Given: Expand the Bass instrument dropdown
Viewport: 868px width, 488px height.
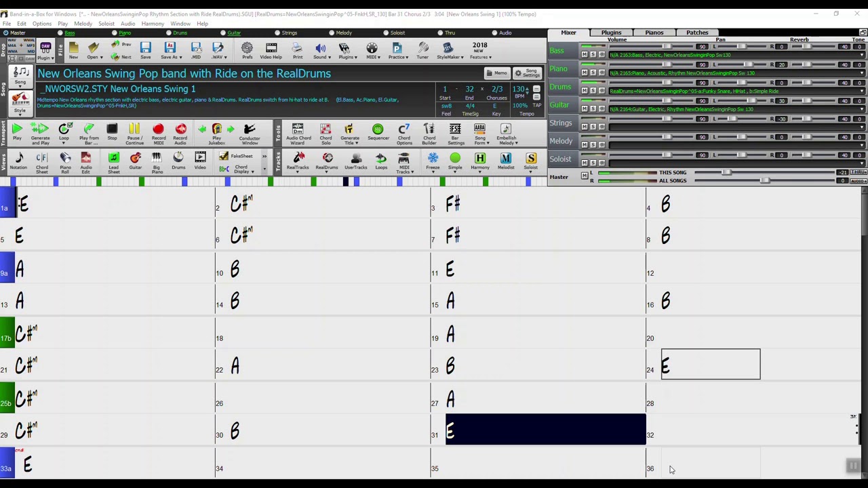Looking at the screenshot, I should coord(861,55).
